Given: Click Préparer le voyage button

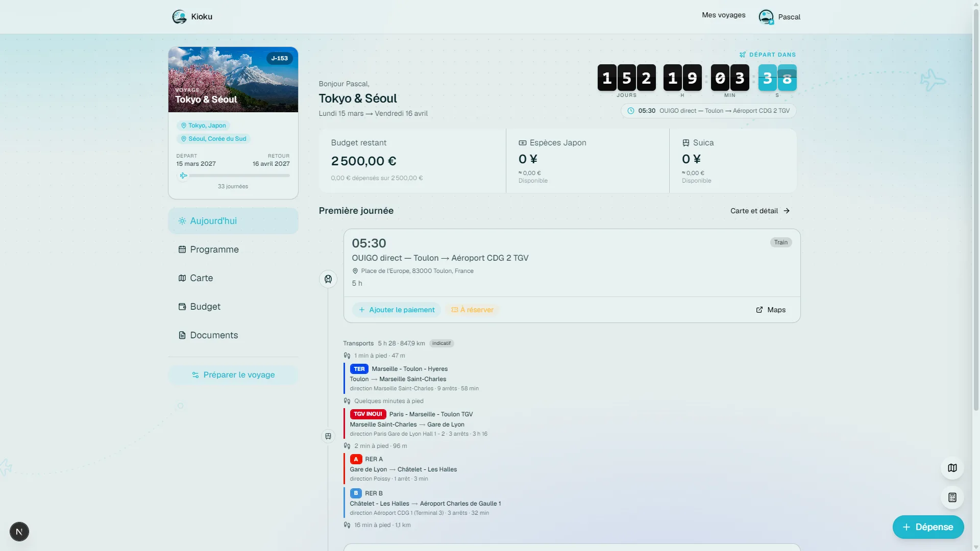Looking at the screenshot, I should pyautogui.click(x=233, y=375).
